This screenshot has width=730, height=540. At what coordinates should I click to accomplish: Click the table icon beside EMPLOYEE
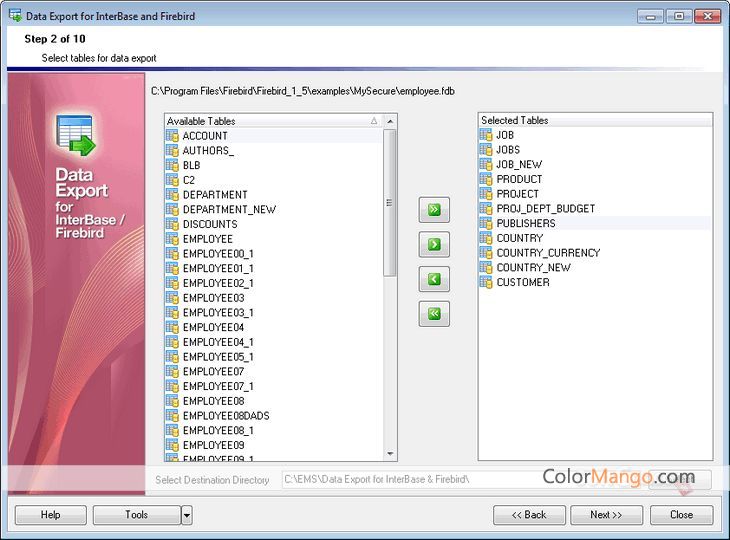(x=172, y=239)
